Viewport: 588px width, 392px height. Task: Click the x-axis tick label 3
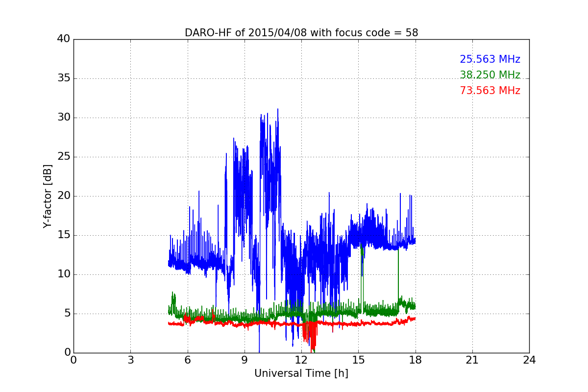(x=130, y=360)
